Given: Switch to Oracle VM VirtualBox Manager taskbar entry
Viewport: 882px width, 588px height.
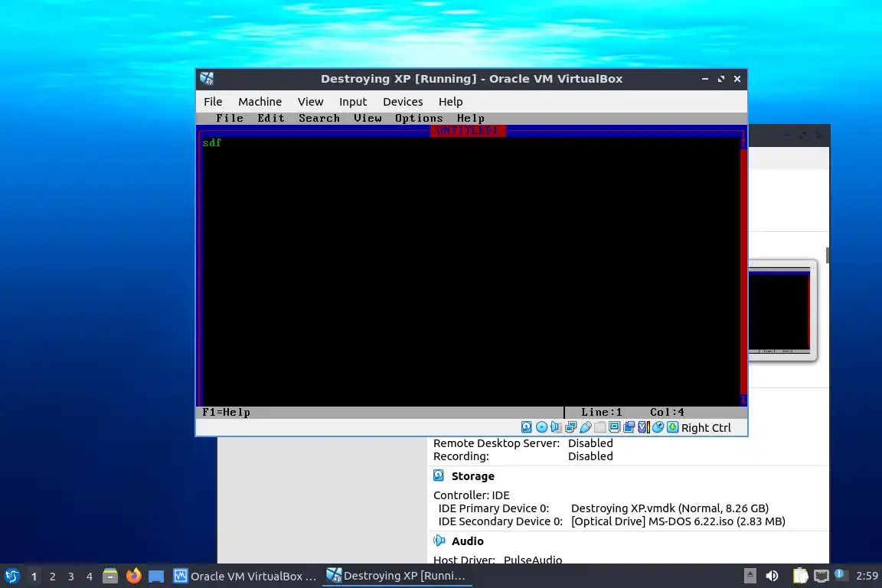Looking at the screenshot, I should coord(245,577).
